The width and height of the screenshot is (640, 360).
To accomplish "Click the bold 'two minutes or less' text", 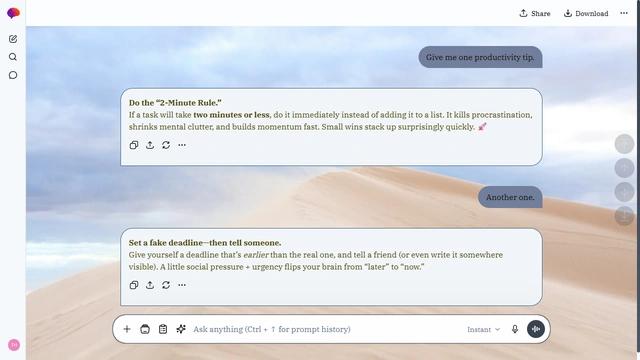I will pos(231,115).
